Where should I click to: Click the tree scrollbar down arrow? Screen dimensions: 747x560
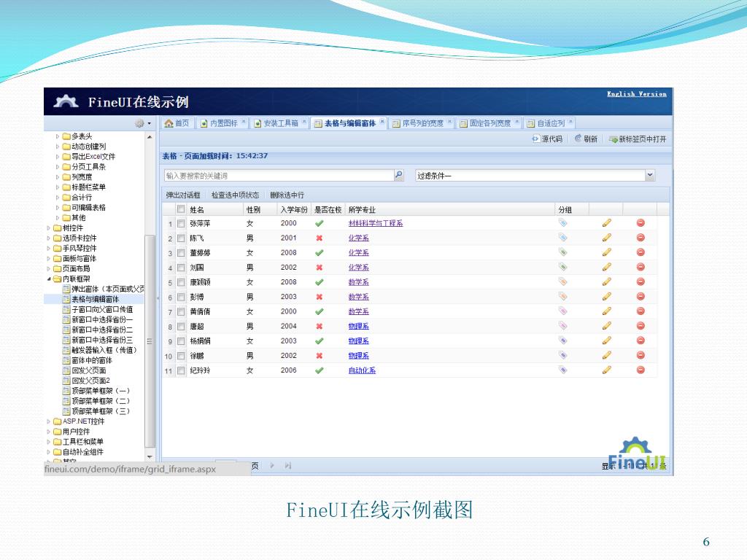(150, 456)
